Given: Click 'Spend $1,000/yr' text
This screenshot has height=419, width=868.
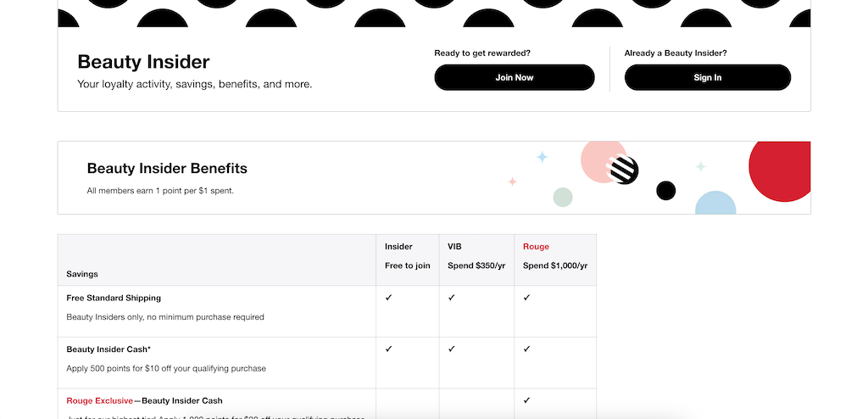Looking at the screenshot, I should click(x=555, y=265).
